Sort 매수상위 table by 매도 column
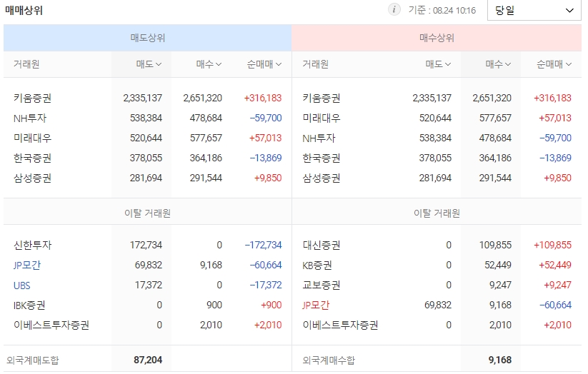 coord(438,64)
